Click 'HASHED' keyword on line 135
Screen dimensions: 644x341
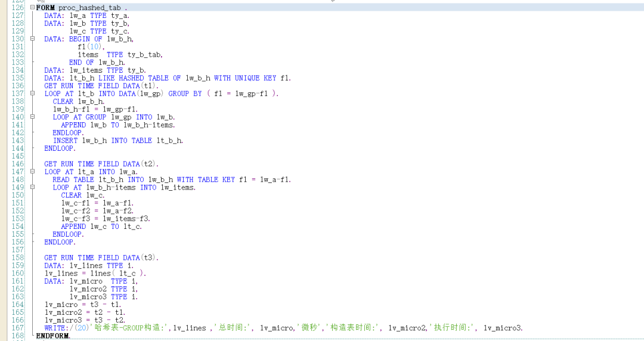[131, 77]
